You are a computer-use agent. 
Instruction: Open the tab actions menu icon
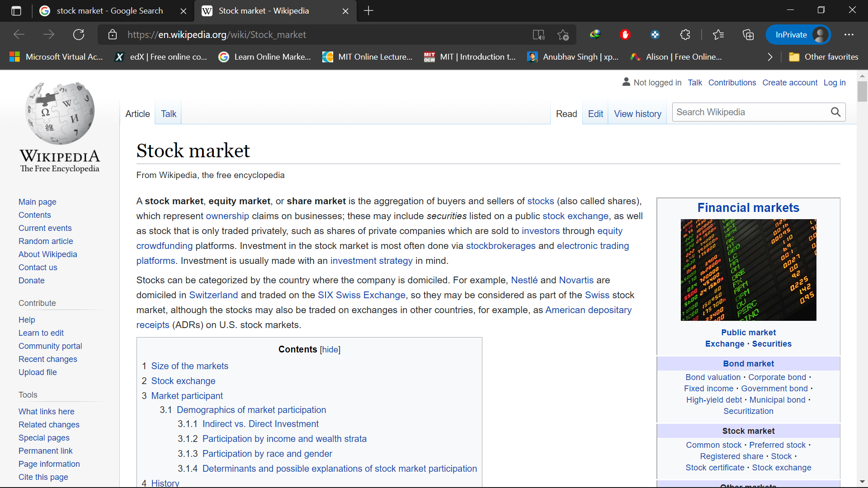click(16, 11)
